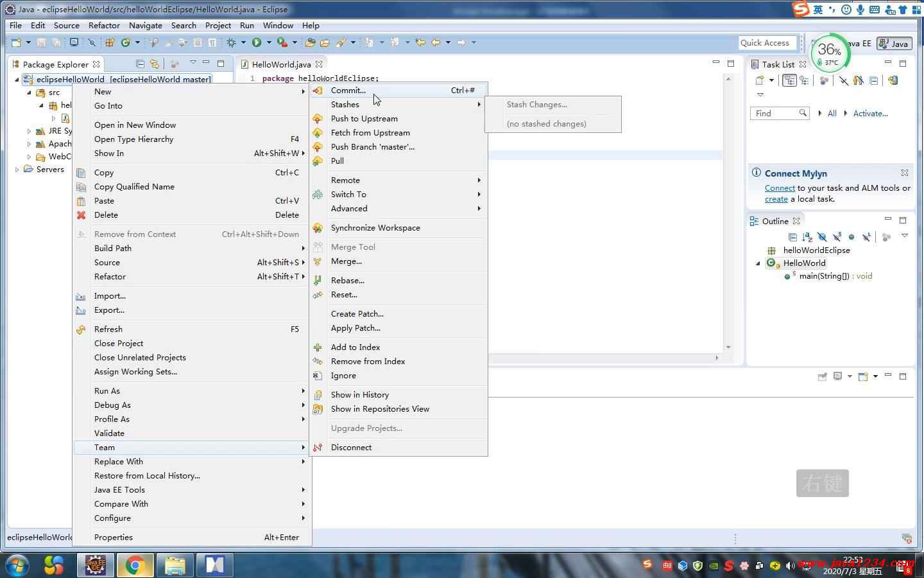
Task: Select Properties in the context menu
Action: coord(193,538)
